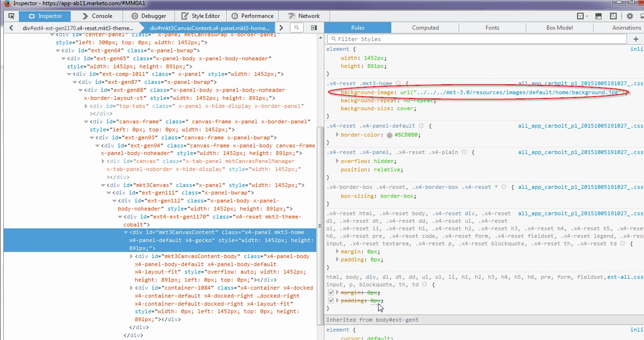Activate the element picker tool
644x340 pixels.
11,16
